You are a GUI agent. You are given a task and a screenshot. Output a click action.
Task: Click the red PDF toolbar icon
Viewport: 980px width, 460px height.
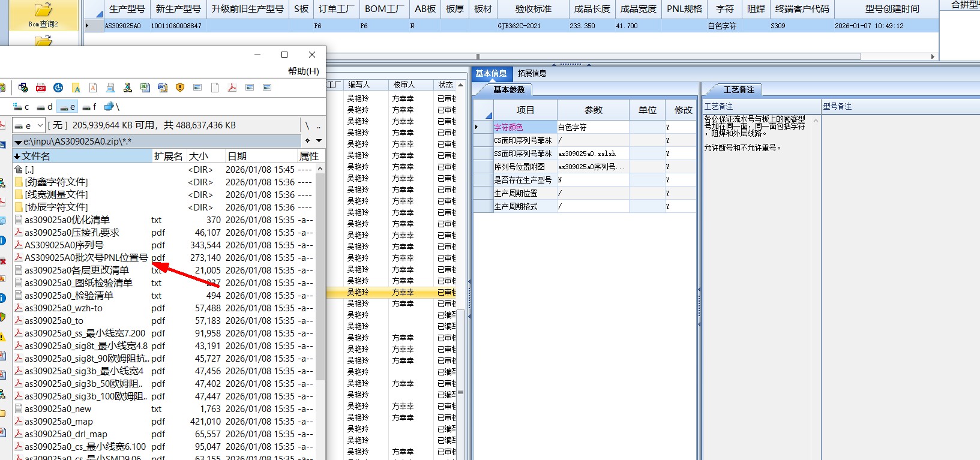coord(41,88)
